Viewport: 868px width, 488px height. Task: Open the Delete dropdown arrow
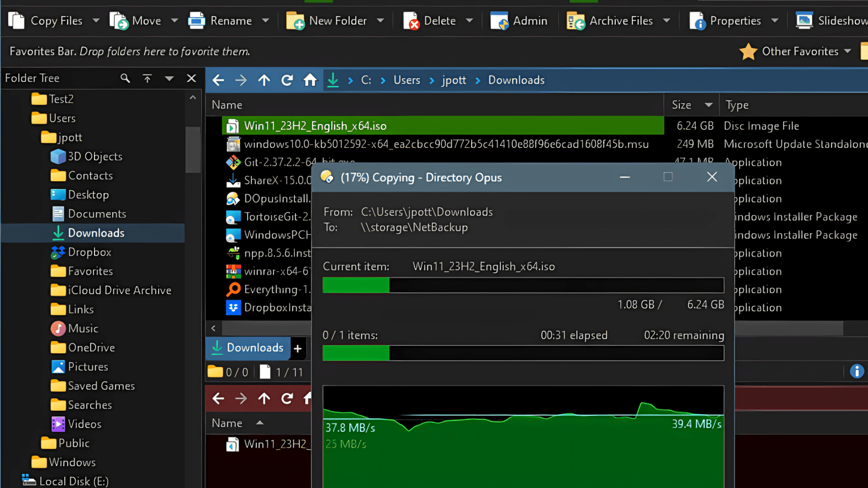[x=470, y=21]
